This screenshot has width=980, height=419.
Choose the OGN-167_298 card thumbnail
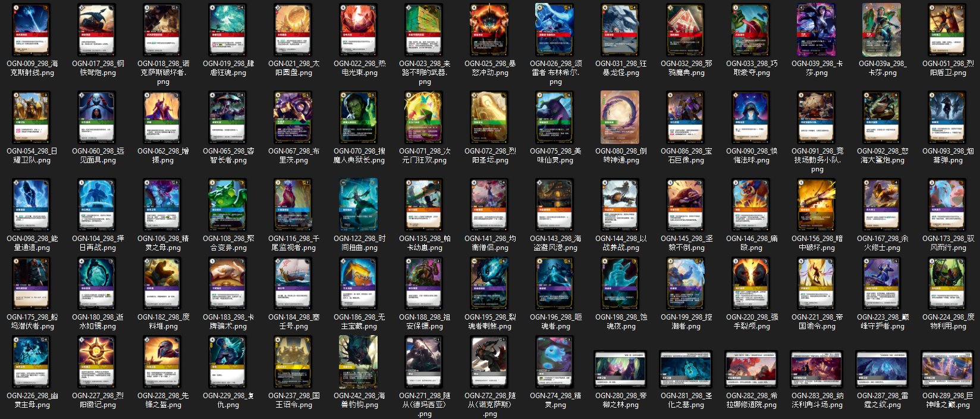(882, 205)
